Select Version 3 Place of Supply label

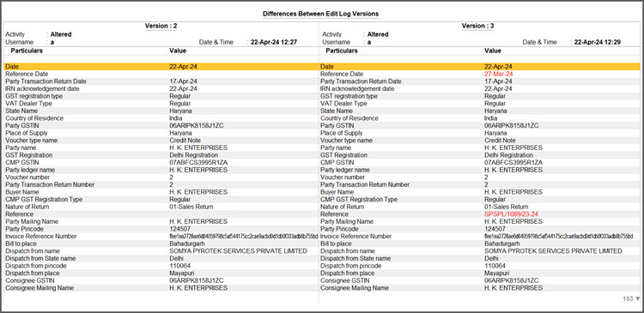click(341, 133)
